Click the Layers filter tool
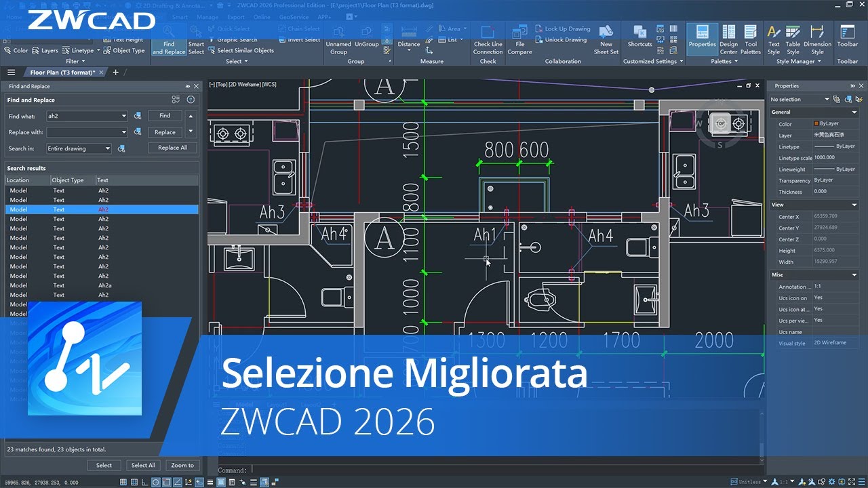 [45, 50]
